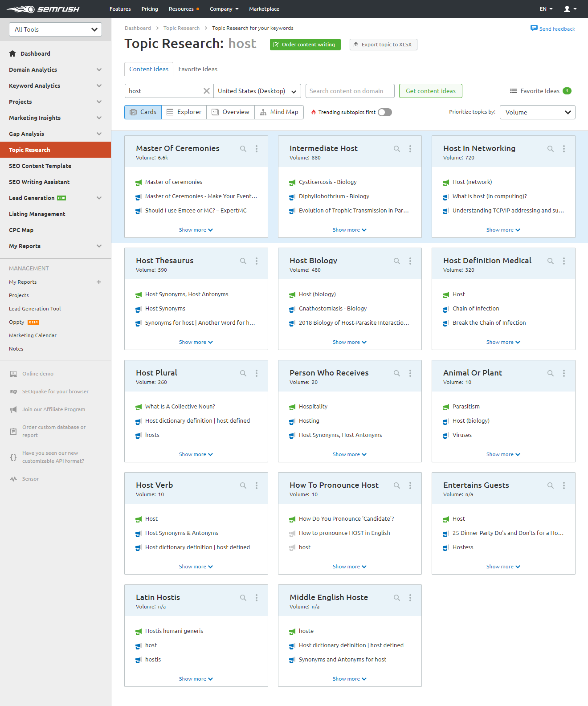Click search icon on Host In Networking card
The width and height of the screenshot is (588, 706).
[x=551, y=149]
